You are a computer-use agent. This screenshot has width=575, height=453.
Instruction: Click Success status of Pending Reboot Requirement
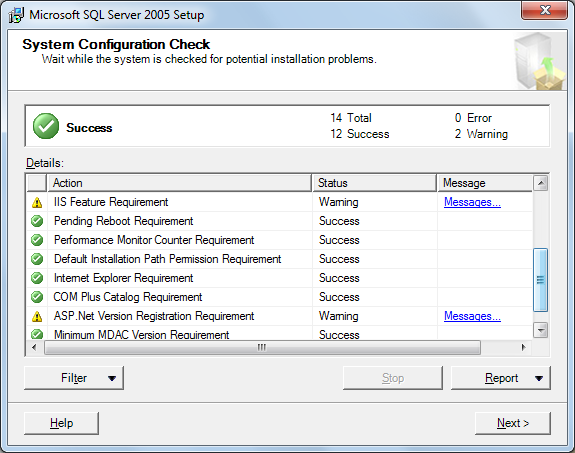(339, 221)
